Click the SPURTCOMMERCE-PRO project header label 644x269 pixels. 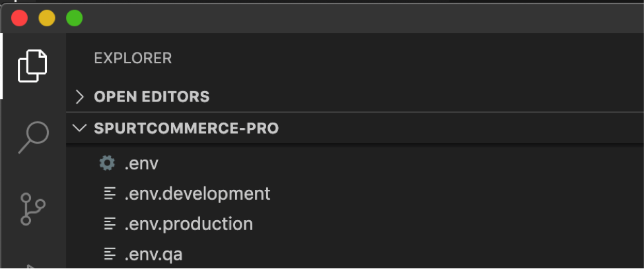coord(186,128)
